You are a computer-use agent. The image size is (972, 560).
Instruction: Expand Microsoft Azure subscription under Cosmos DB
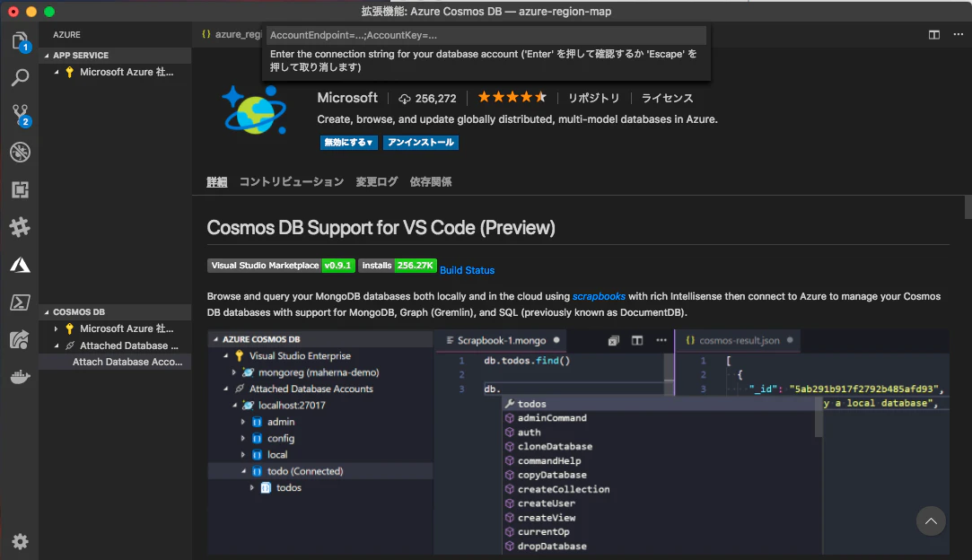click(x=57, y=328)
